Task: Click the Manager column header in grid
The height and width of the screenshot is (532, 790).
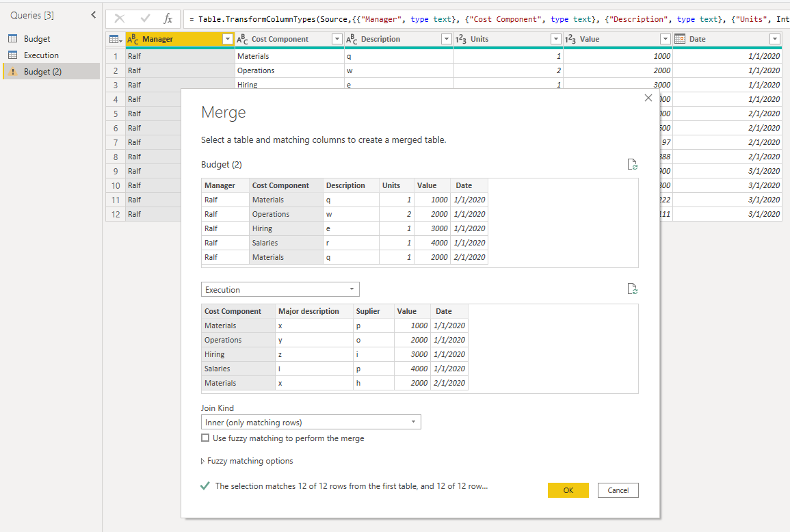Action: [x=180, y=39]
